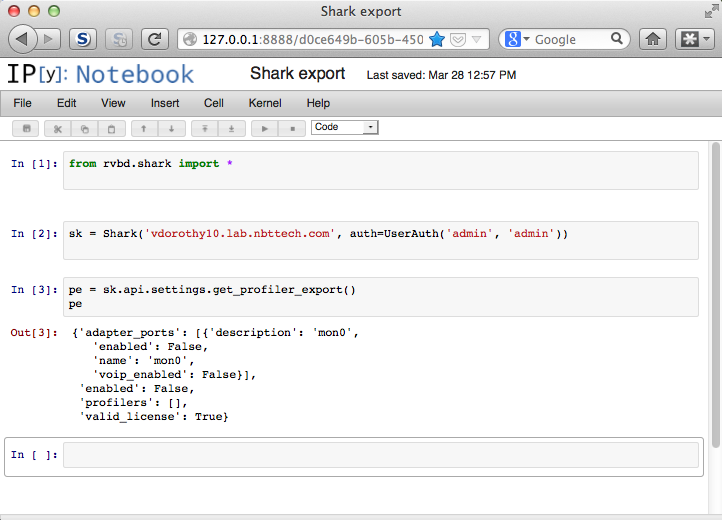Click the greyed-out S extension button

tap(119, 39)
